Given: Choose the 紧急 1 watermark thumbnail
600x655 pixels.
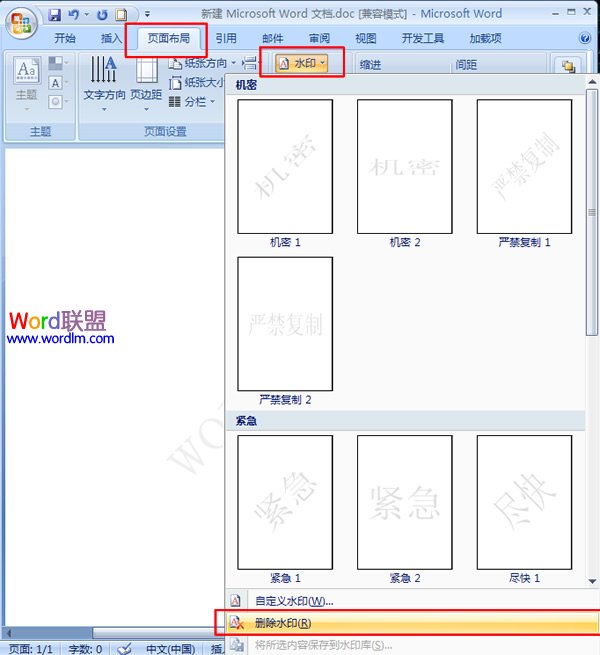Looking at the screenshot, I should pyautogui.click(x=285, y=503).
